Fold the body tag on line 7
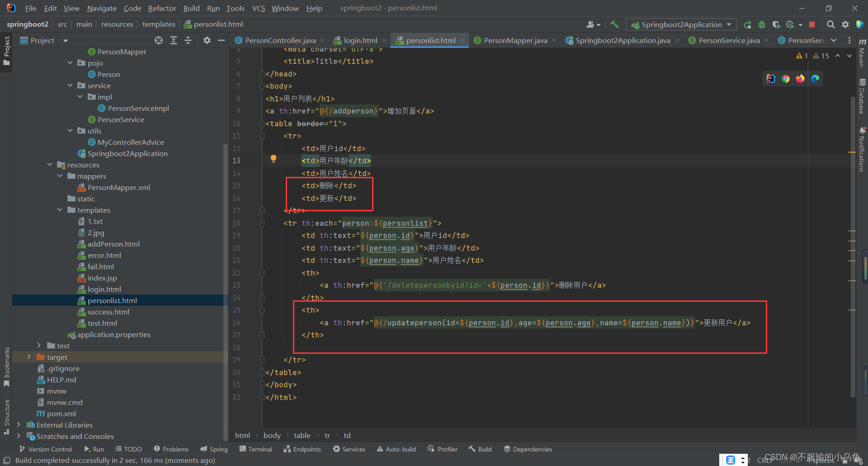The image size is (868, 466). pos(262,86)
